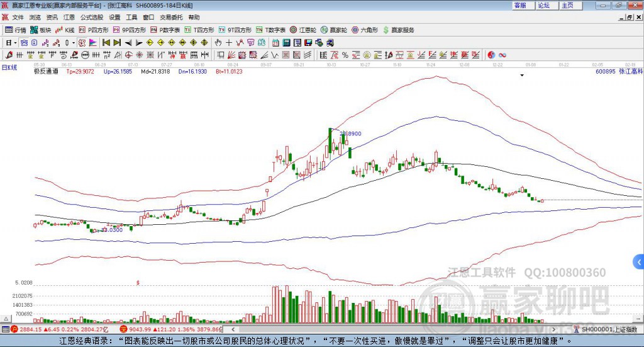This screenshot has height=347, width=644.
Task: Open the 资讯 menu
Action: point(52,17)
